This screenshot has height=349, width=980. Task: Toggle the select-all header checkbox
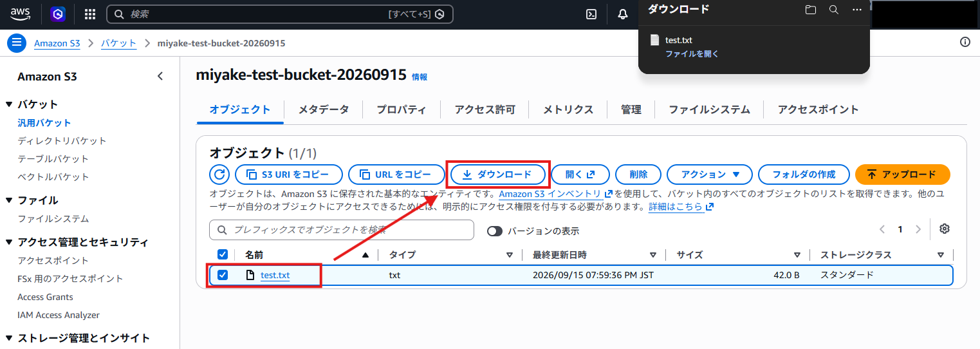click(x=223, y=254)
